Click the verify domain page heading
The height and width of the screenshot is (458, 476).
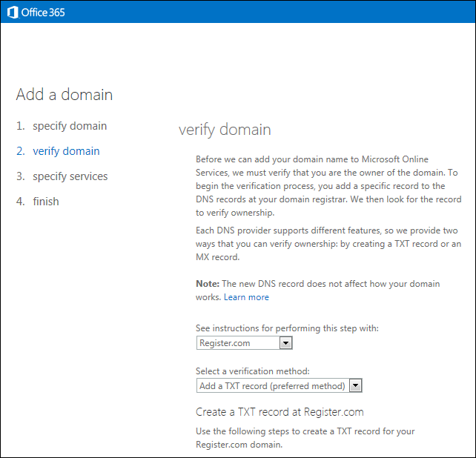225,130
